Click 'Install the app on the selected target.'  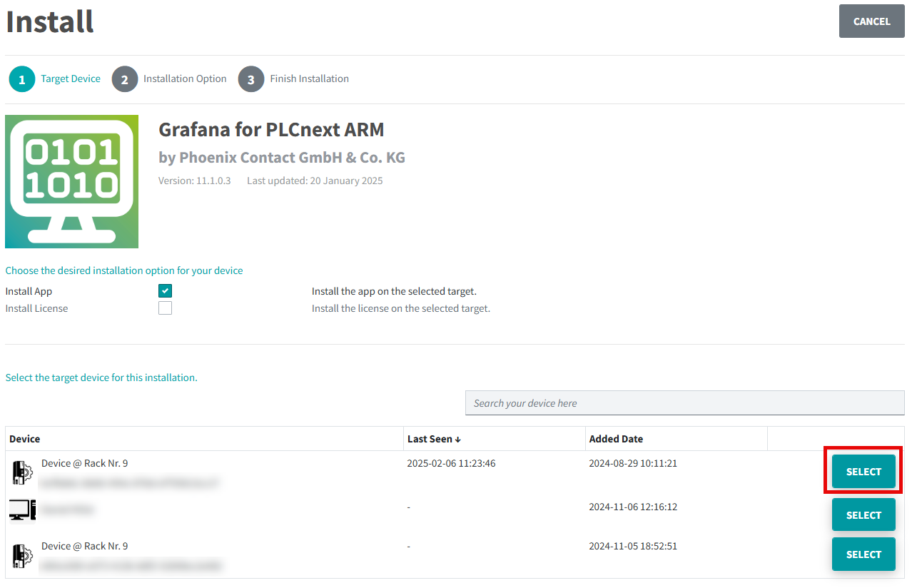(394, 291)
